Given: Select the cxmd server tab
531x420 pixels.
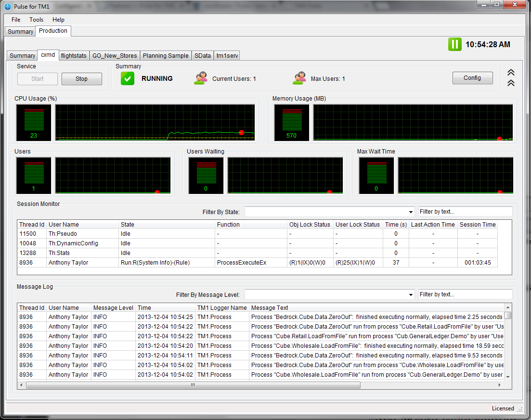Looking at the screenshot, I should [x=48, y=55].
